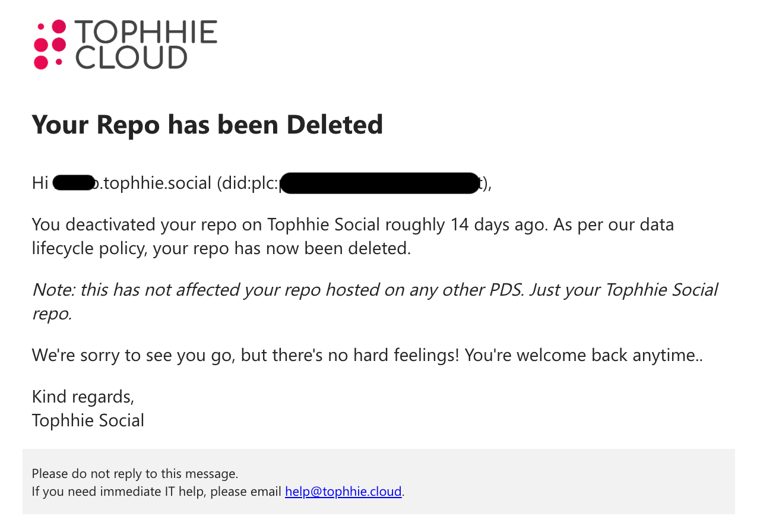Image resolution: width=760 pixels, height=532 pixels.
Task: Click the italic "Note:" sentence about other PDS
Action: 374,290
